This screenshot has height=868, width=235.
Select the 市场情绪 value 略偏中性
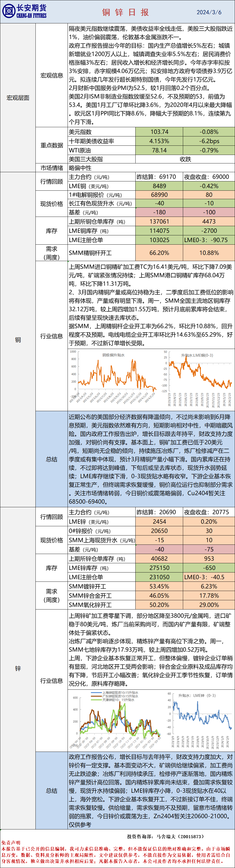coord(80,168)
